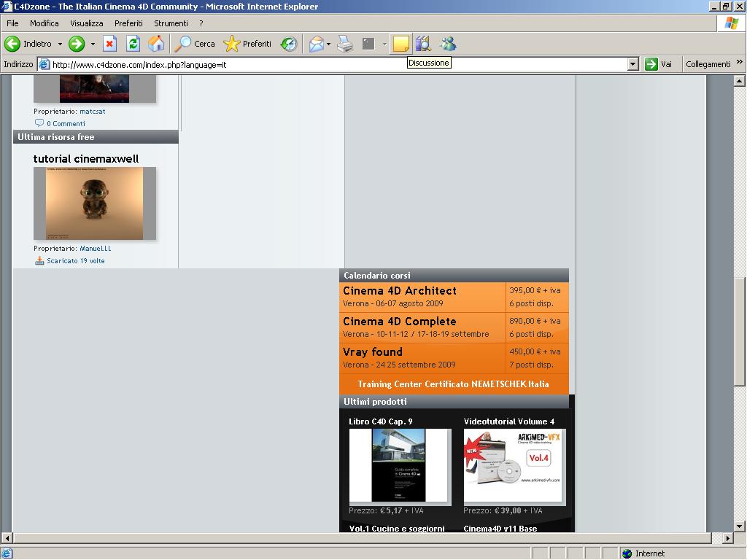Image resolution: width=747 pixels, height=560 pixels.
Task: Click the vertical scrollbar thumb
Action: [x=740, y=332]
